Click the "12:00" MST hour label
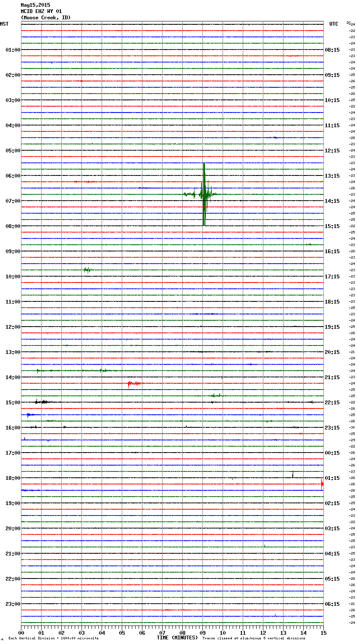This screenshot has height=644, width=357. 13,327
